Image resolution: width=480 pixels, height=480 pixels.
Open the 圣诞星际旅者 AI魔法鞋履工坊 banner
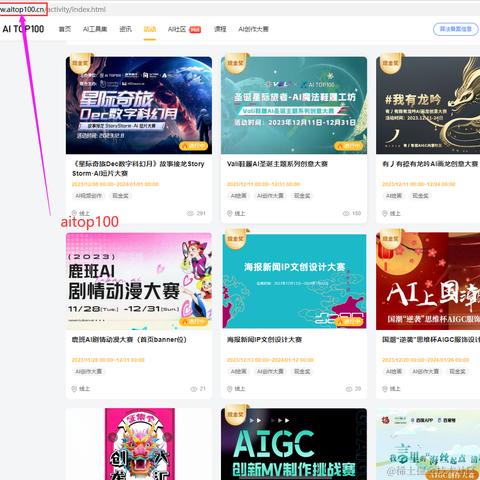294,105
